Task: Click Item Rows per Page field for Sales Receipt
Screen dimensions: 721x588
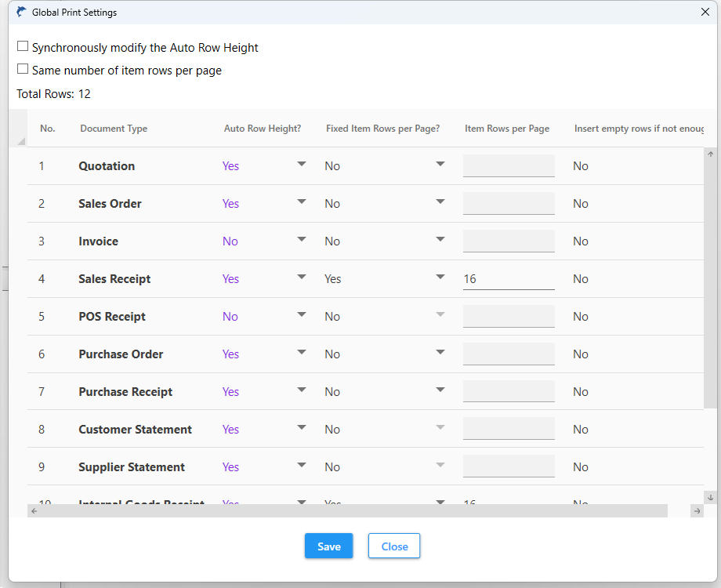Action: coord(509,279)
